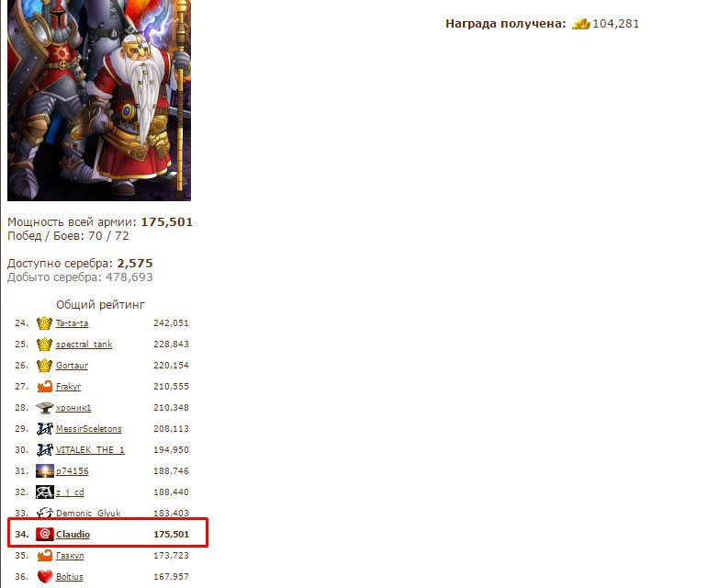Click the crown icon next to Ta-ta-ta

point(44,323)
